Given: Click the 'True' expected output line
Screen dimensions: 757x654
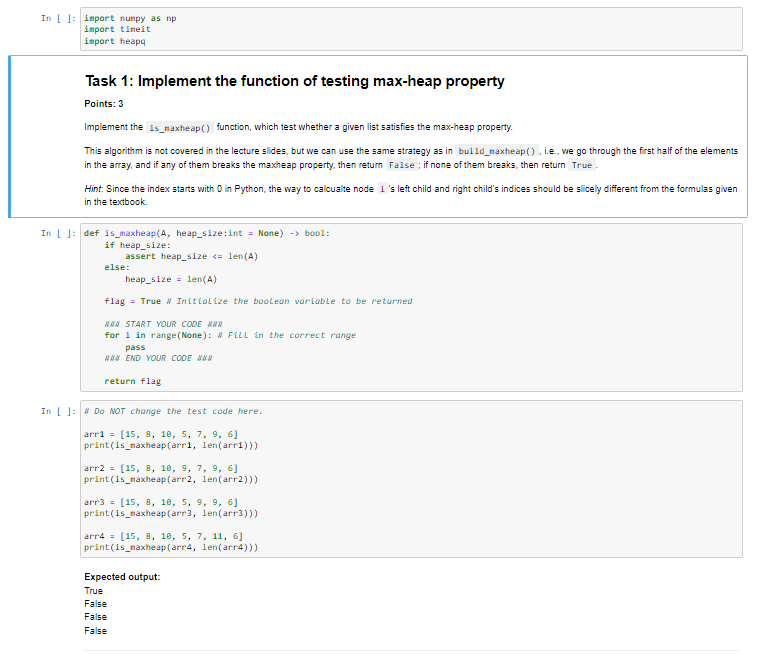Looking at the screenshot, I should 94,591.
